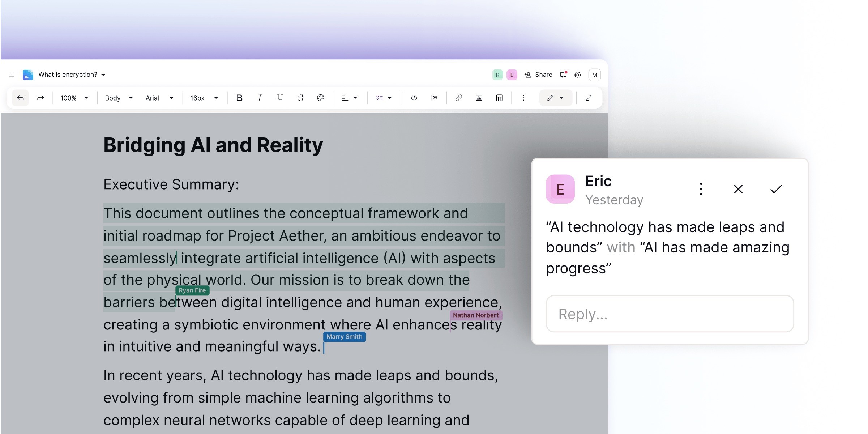Screen dimensions: 868x434
Task: Accept Eric's suggestion with checkmark
Action: 775,188
